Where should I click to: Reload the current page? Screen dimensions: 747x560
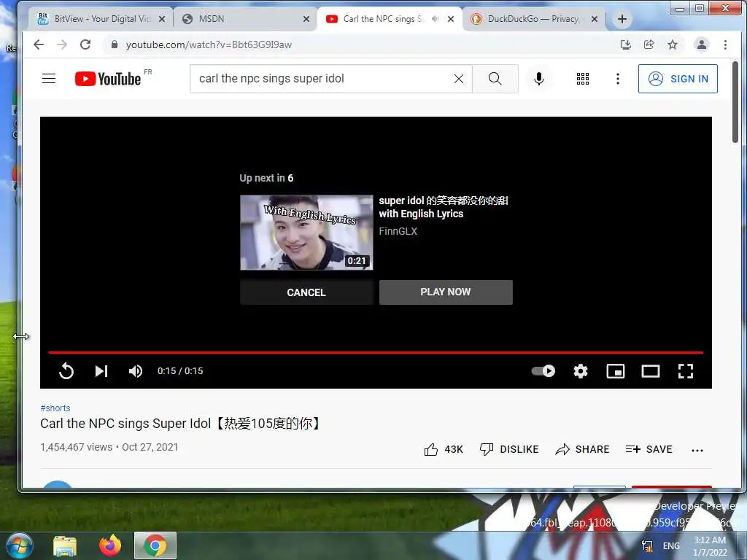point(85,44)
